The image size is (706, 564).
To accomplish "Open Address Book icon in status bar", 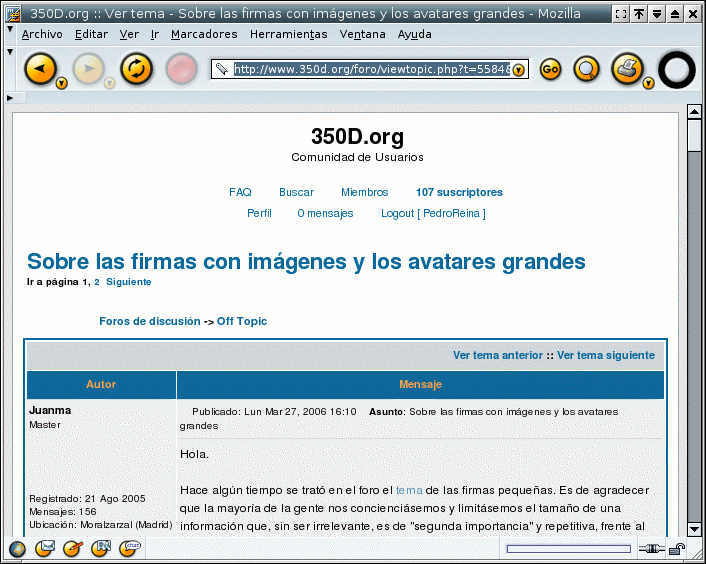I will (101, 548).
